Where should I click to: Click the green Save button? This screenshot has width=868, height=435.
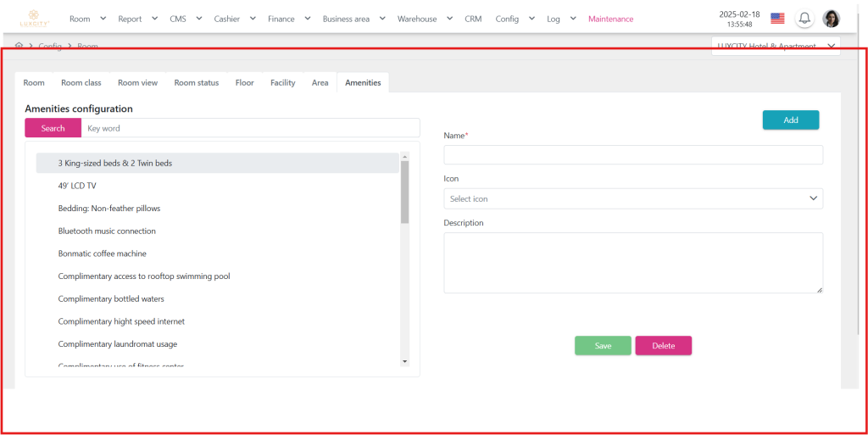603,345
